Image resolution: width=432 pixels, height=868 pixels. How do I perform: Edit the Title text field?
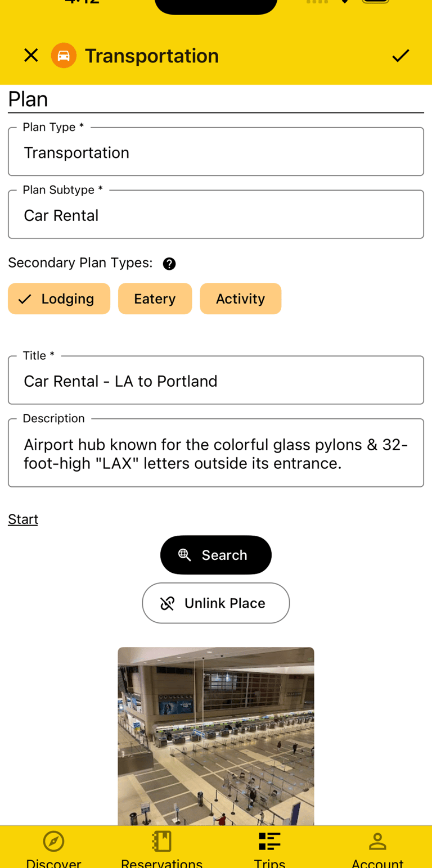point(216,381)
